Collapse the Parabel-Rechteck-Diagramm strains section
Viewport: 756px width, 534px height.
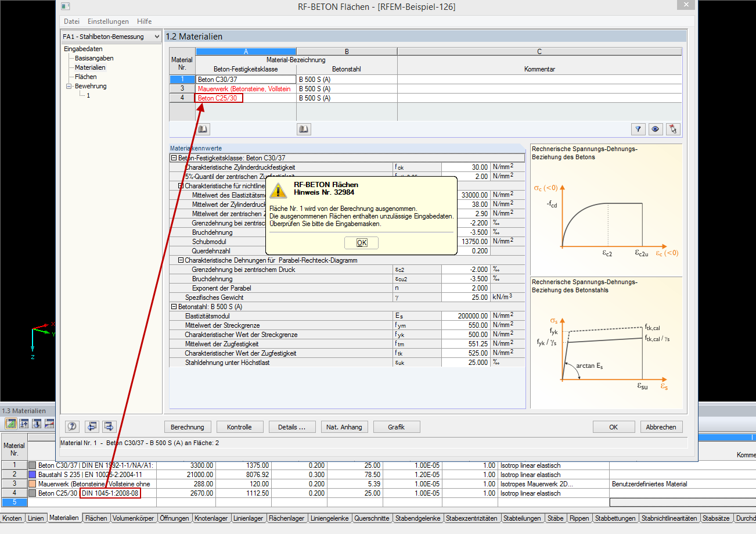pyautogui.click(x=181, y=260)
